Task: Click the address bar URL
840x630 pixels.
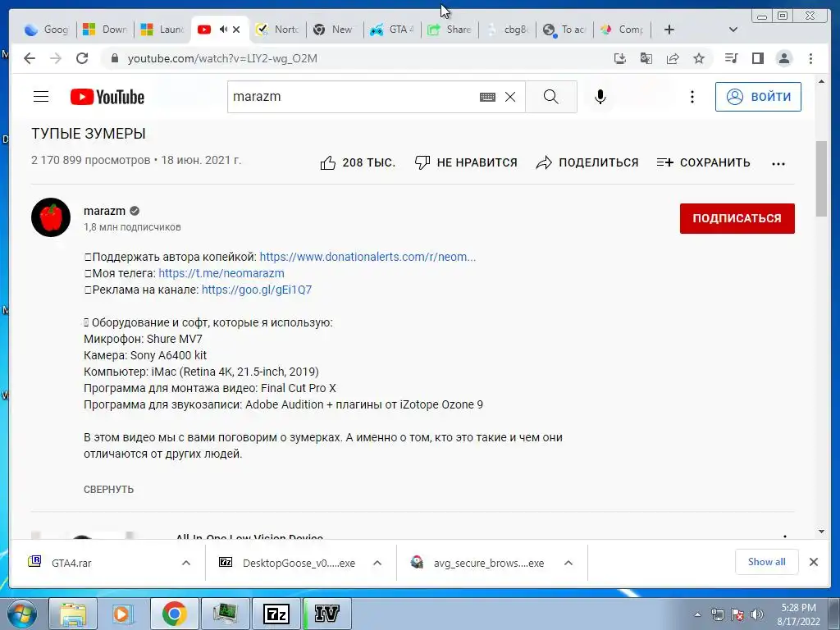Action: 222,58
